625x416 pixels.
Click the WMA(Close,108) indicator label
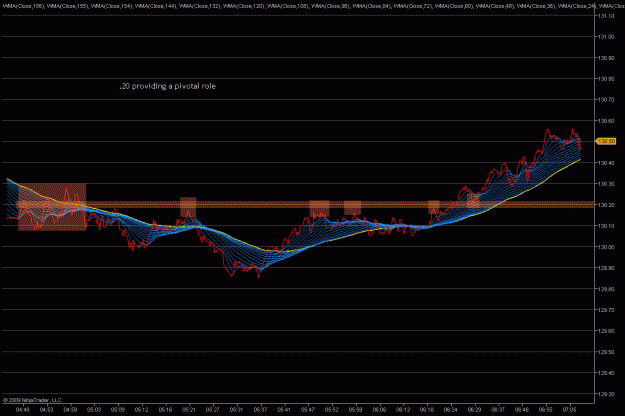tap(288, 6)
